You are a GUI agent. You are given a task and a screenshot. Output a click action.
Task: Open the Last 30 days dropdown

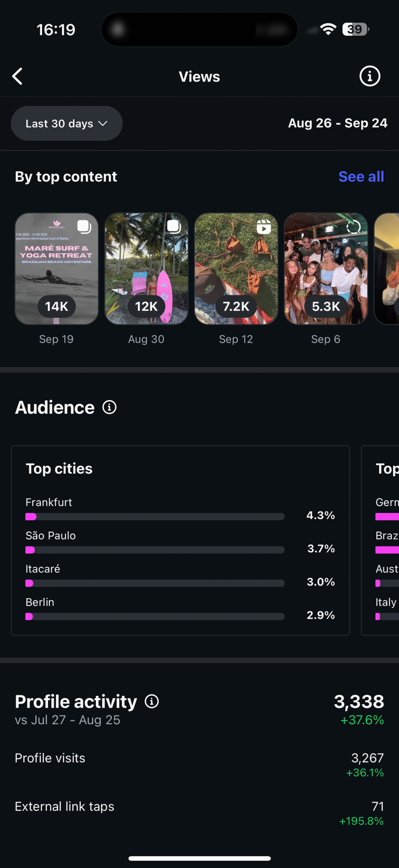coord(67,123)
